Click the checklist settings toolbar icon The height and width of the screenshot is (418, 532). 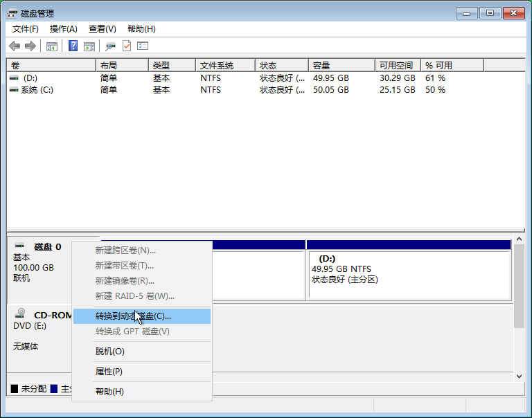[x=143, y=46]
